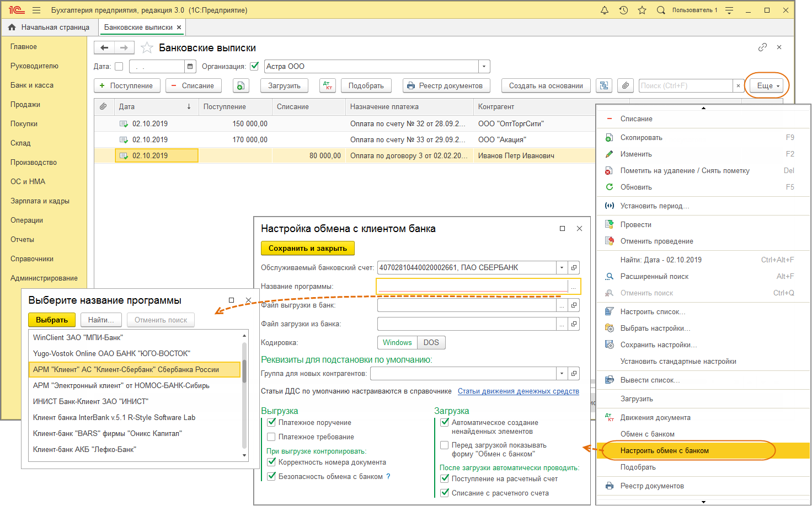This screenshot has width=812, height=506.
Task: Open Обслуживаемый банковский счет entry icon
Action: click(574, 268)
